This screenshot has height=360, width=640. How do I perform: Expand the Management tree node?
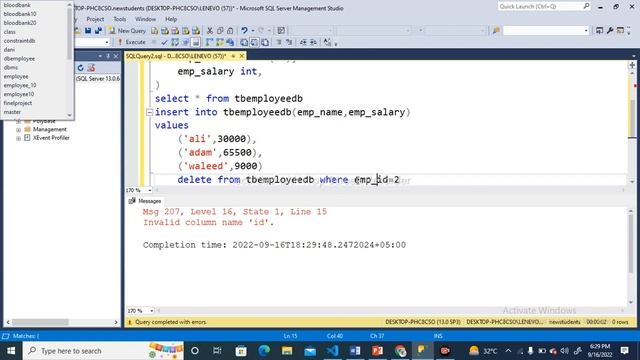(x=18, y=129)
